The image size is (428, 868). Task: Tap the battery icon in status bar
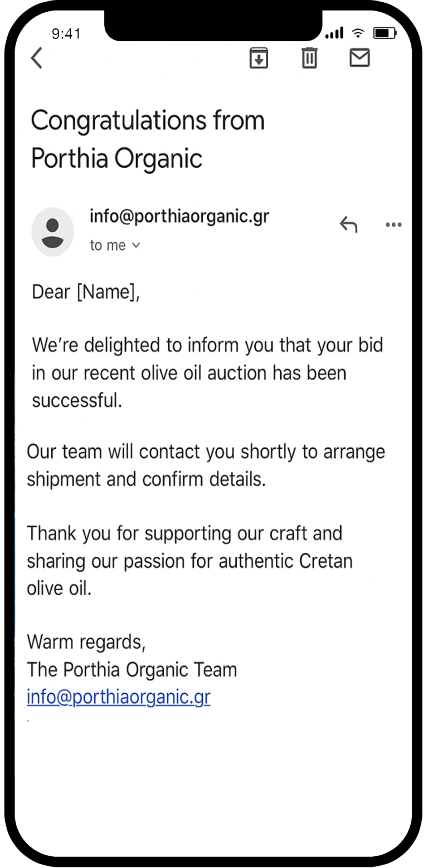click(385, 33)
